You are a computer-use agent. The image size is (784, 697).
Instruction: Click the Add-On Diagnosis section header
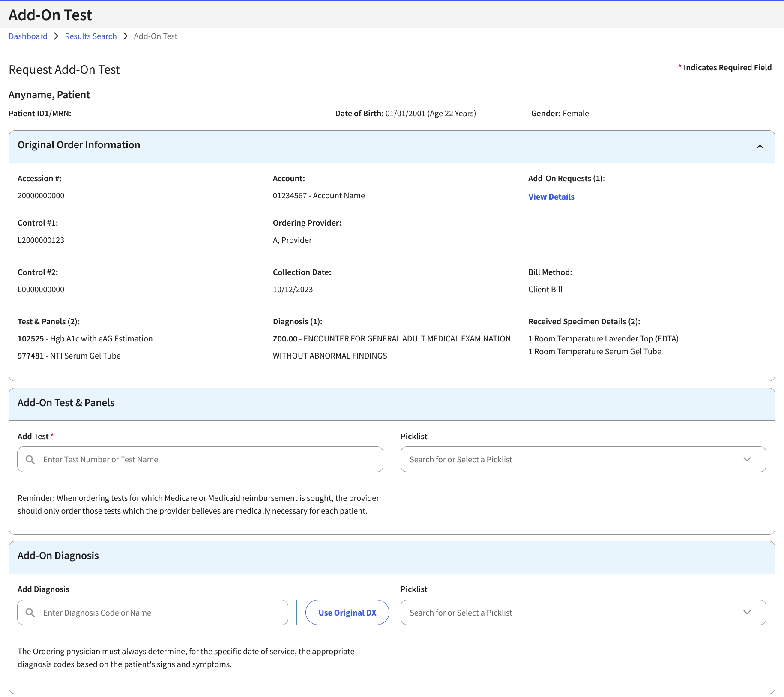coord(58,556)
